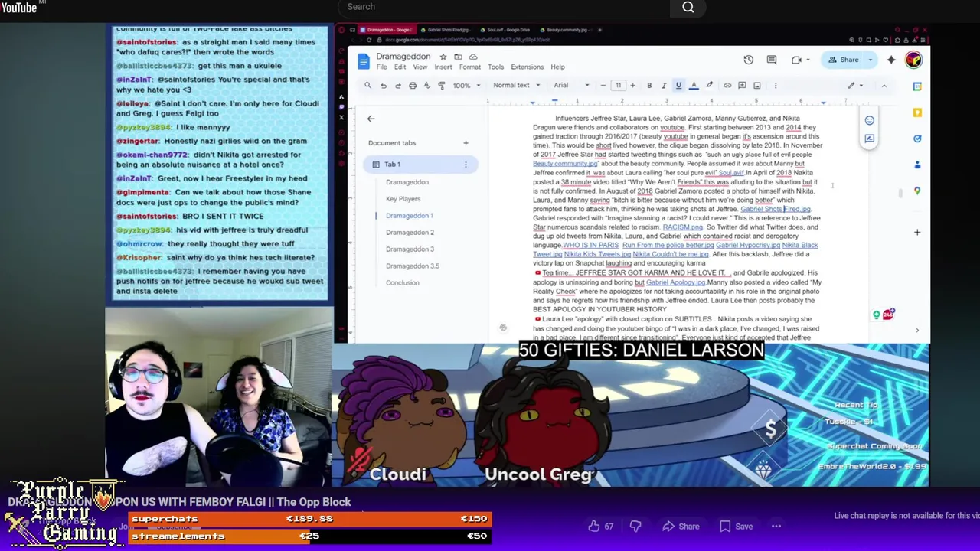980x551 pixels.
Task: Click the YouTube search magnifier button
Action: [688, 7]
